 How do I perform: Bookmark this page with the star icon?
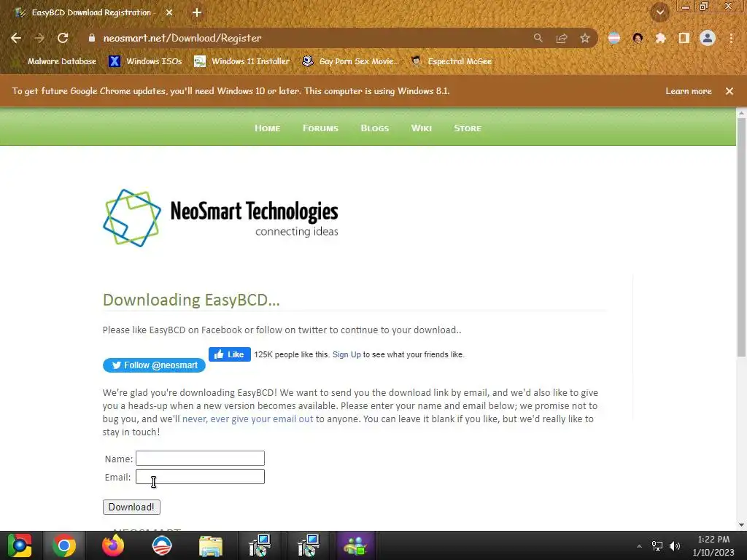click(585, 38)
